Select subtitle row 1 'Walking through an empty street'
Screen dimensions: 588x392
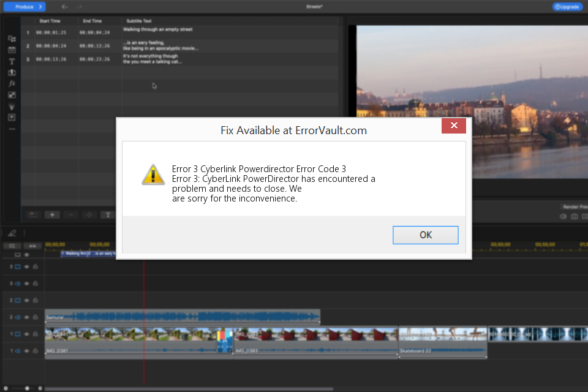pyautogui.click(x=180, y=32)
